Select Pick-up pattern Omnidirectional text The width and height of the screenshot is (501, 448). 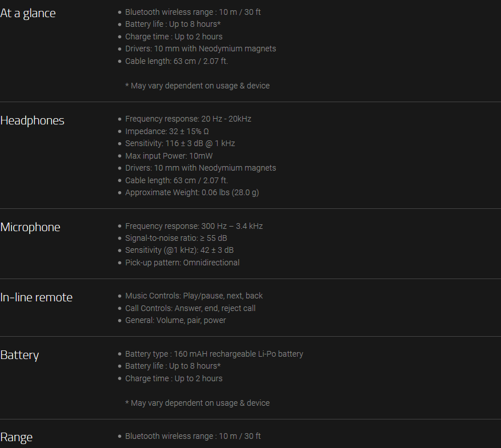[182, 263]
